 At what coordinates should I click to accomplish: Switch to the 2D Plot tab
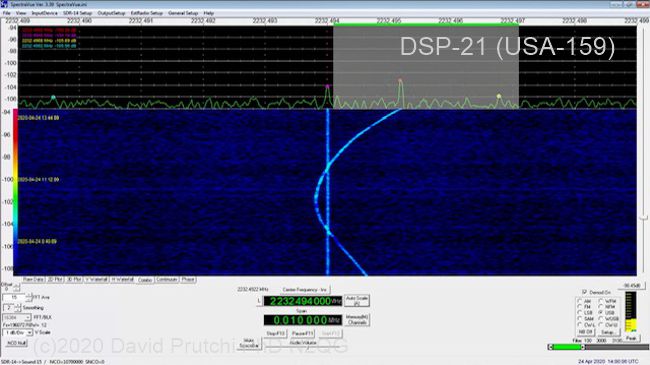pyautogui.click(x=55, y=280)
